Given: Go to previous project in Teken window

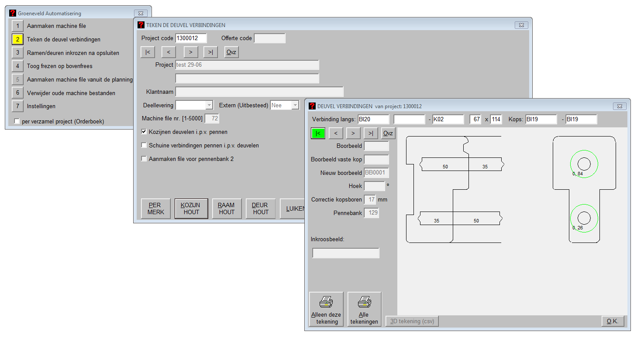Looking at the screenshot, I should point(169,52).
